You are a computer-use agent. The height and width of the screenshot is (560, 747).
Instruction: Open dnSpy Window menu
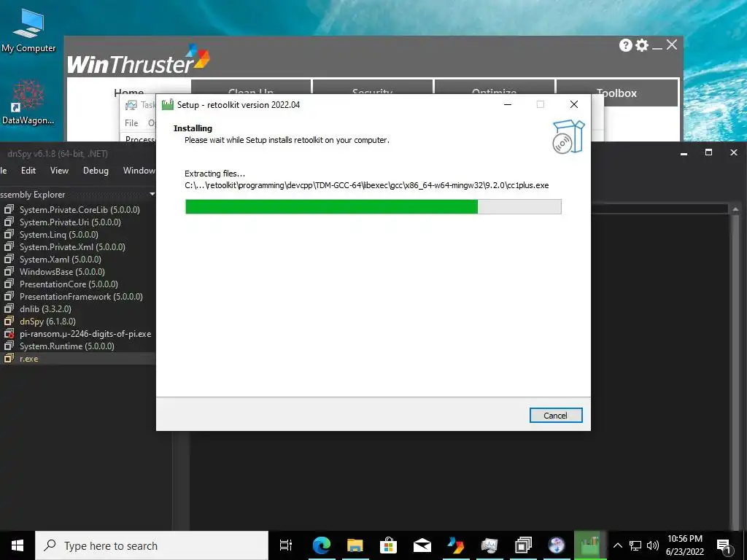pos(139,171)
